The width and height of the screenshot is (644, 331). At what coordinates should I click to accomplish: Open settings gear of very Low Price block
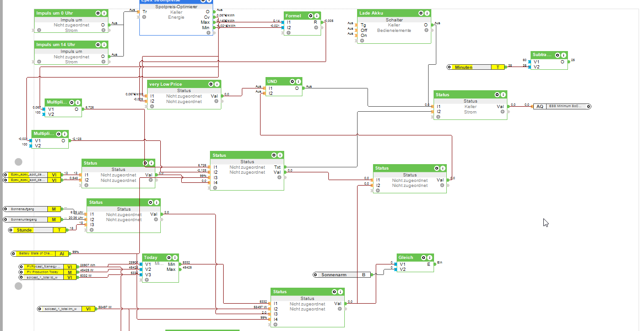pos(210,84)
